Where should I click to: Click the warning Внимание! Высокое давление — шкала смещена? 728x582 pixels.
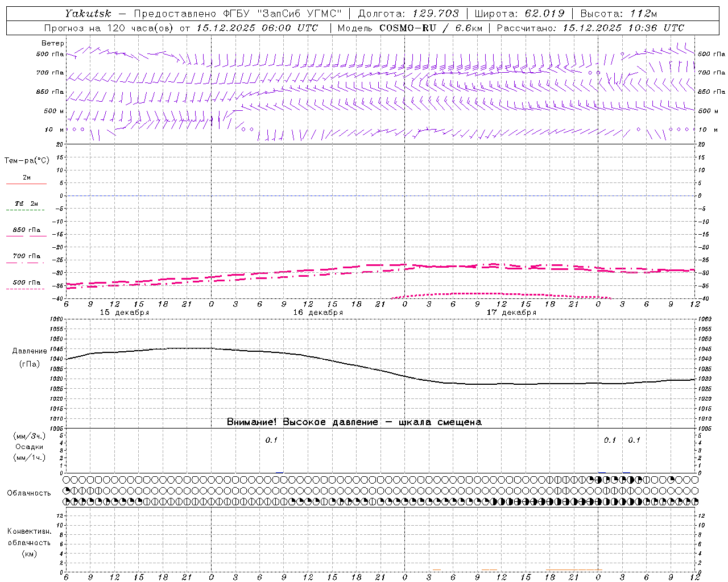(x=354, y=422)
